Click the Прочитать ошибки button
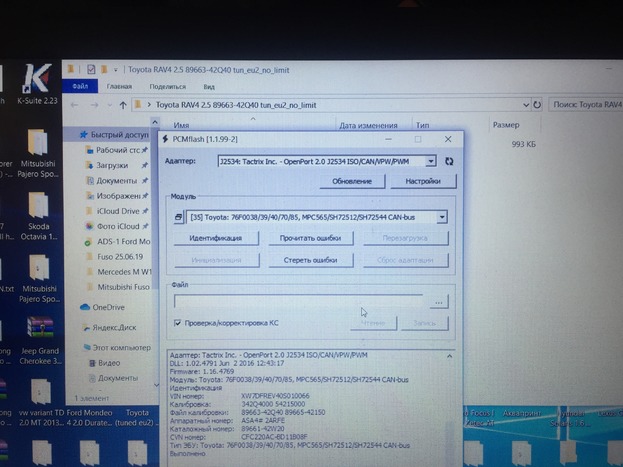This screenshot has height=467, width=623. [x=310, y=238]
